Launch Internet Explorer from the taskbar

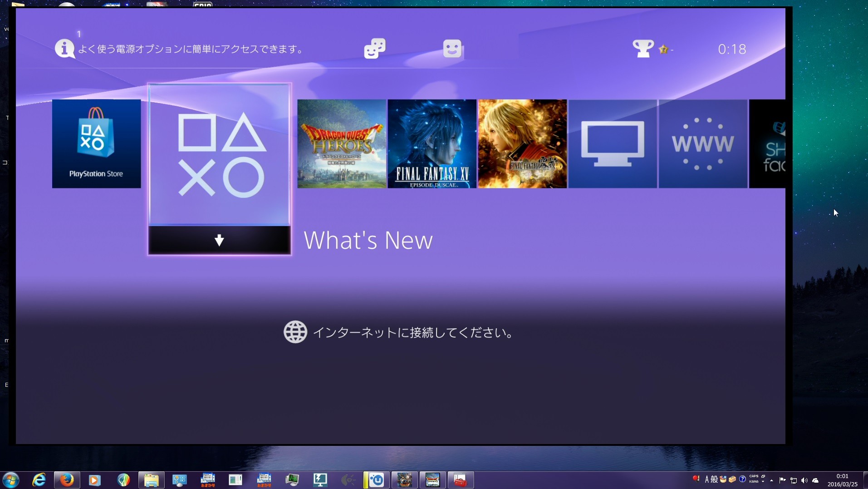39,480
